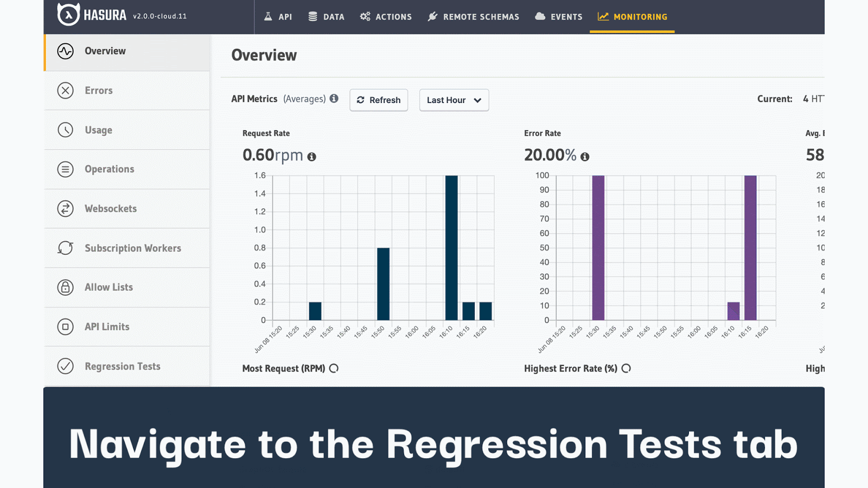Screen dimensions: 868x488
Task: Click the Hasura version v2.0.0-cloud.11 text
Action: coord(160,16)
